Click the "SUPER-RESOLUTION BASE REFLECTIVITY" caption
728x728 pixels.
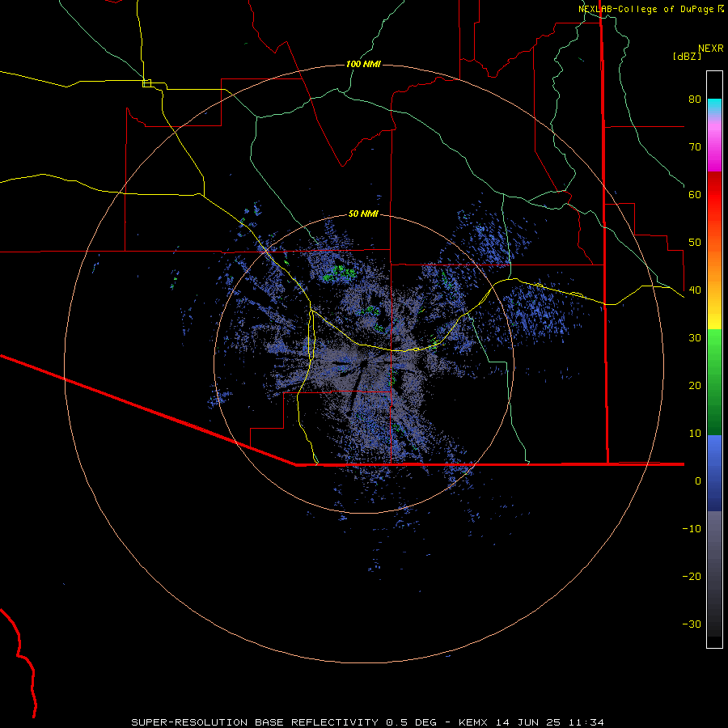click(x=255, y=722)
